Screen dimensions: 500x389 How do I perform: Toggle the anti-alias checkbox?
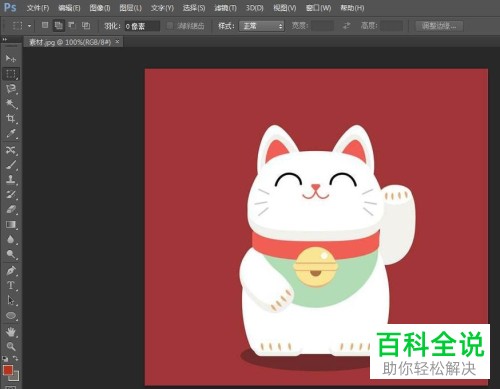170,26
